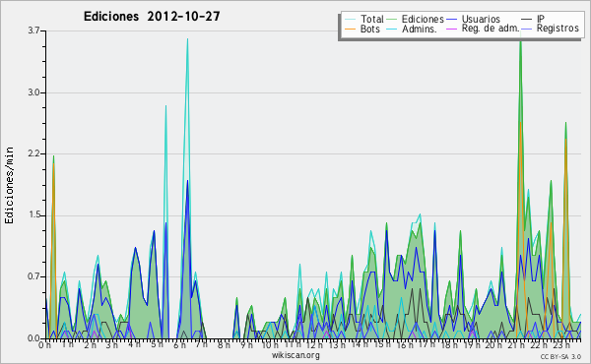The width and height of the screenshot is (591, 364).
Task: Click the '12 h' x-axis label
Action: pos(314,345)
